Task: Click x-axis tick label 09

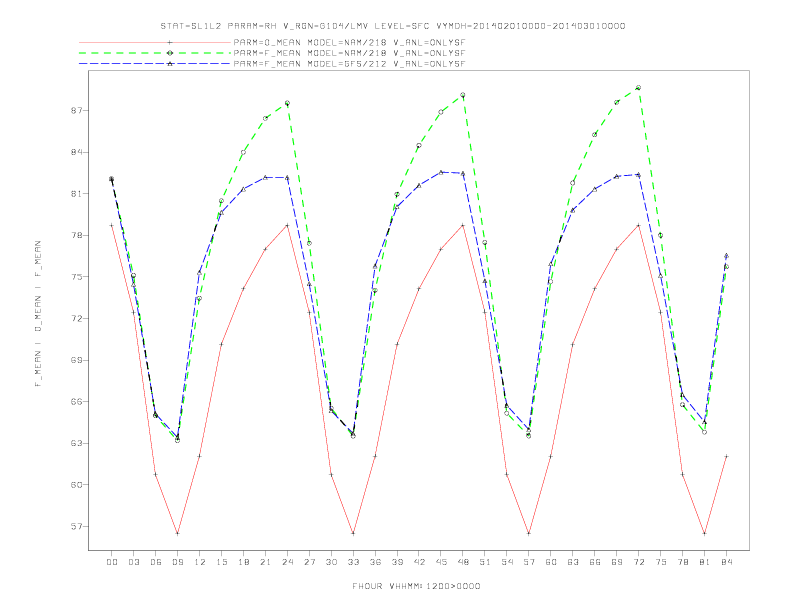Action: (177, 562)
